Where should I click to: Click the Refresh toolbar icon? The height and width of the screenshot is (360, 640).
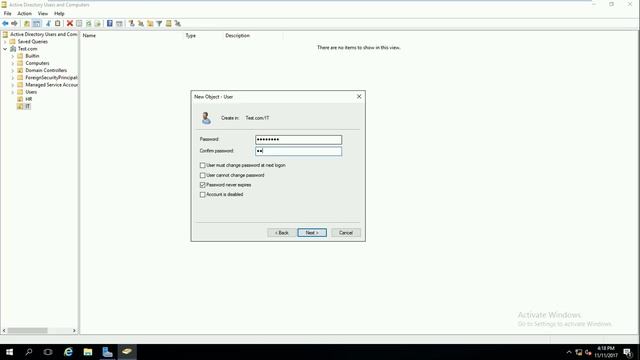pos(88,24)
